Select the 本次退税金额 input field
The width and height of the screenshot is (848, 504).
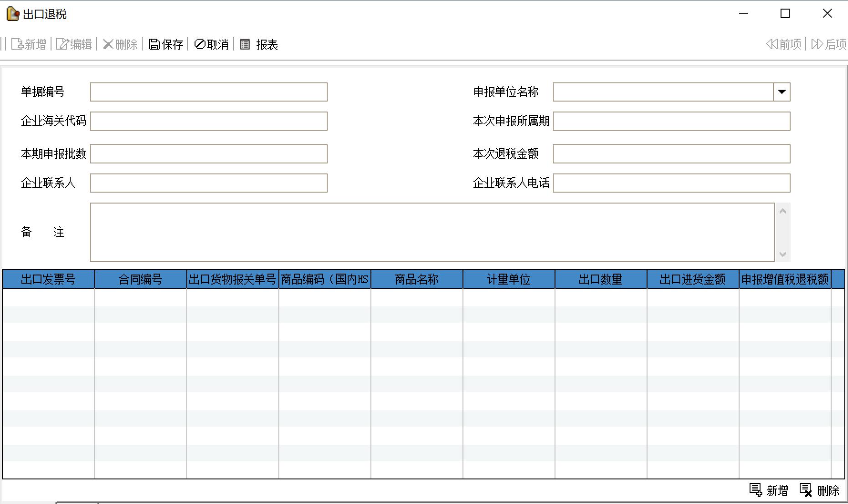click(671, 154)
